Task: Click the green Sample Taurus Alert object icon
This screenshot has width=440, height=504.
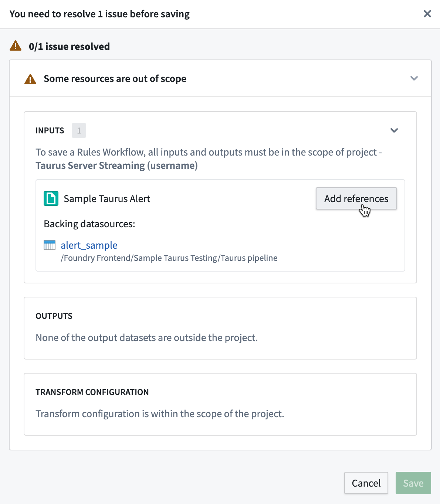Action: 51,198
